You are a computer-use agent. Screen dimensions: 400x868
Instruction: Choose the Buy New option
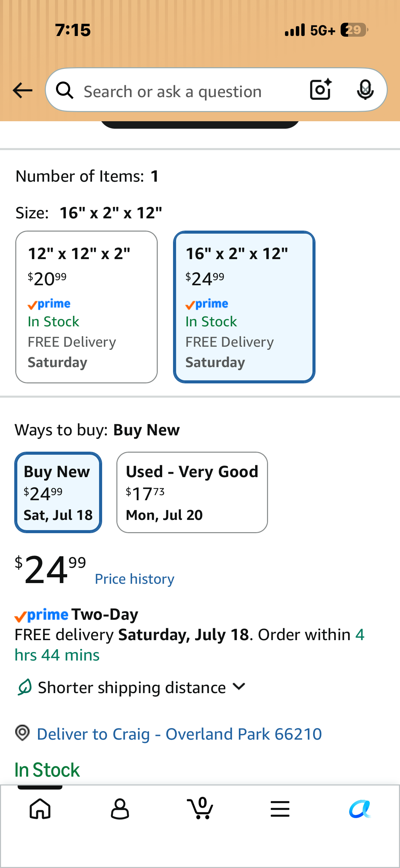pos(58,492)
